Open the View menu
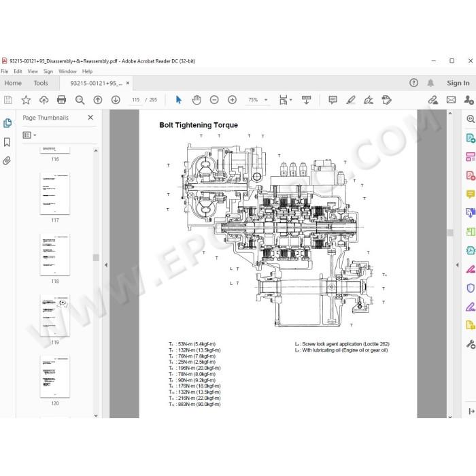 33,71
